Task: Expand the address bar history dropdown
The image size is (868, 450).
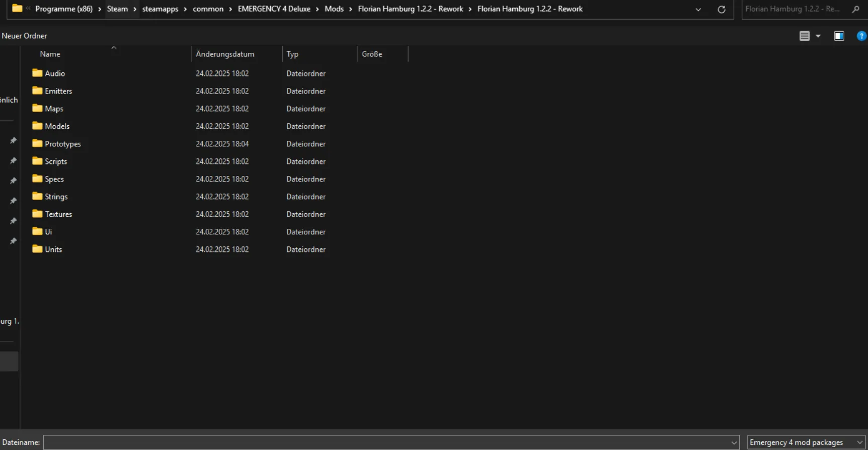Action: pos(698,10)
